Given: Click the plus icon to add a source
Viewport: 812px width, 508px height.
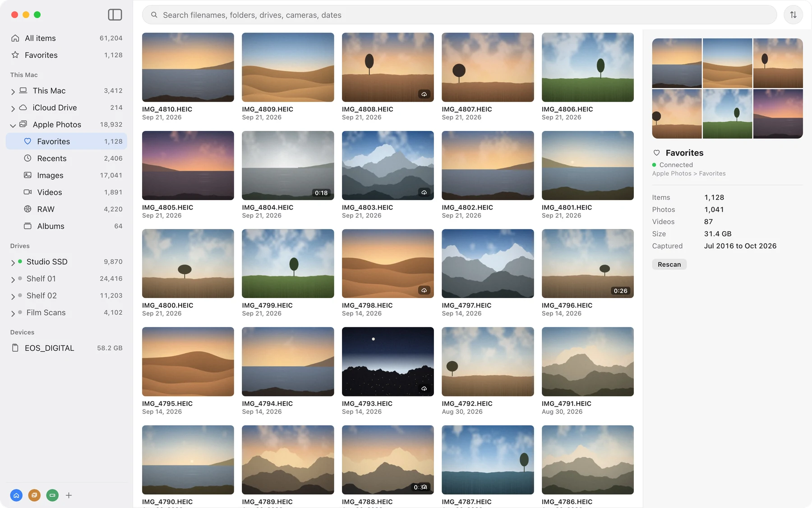Looking at the screenshot, I should pos(69,495).
